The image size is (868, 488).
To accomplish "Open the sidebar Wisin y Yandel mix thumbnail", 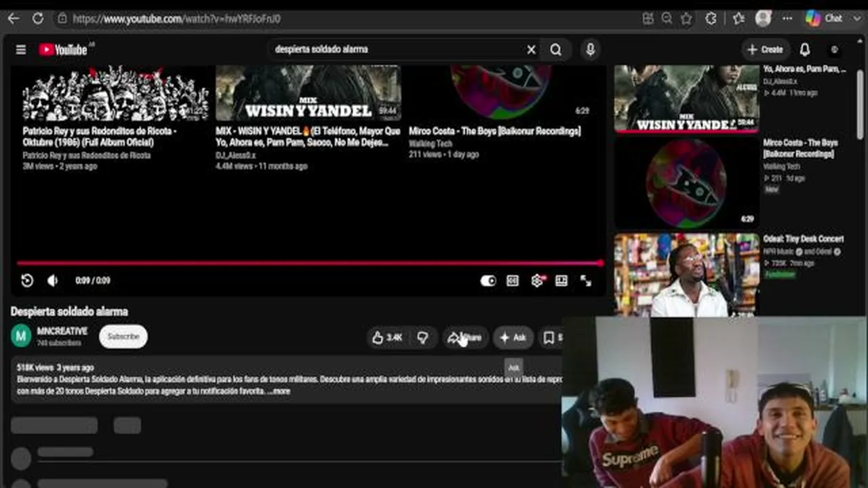I will pos(686,98).
